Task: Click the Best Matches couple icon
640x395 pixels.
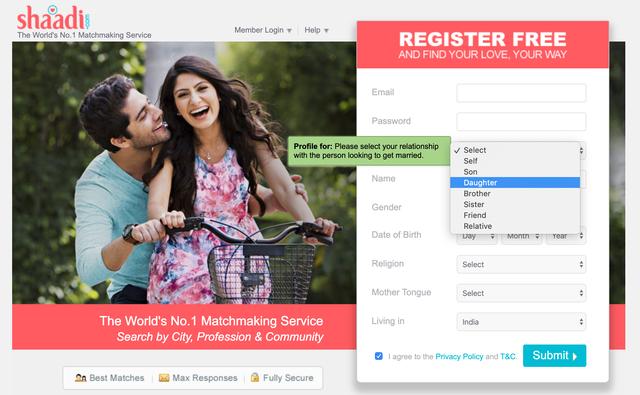Action: [x=80, y=378]
